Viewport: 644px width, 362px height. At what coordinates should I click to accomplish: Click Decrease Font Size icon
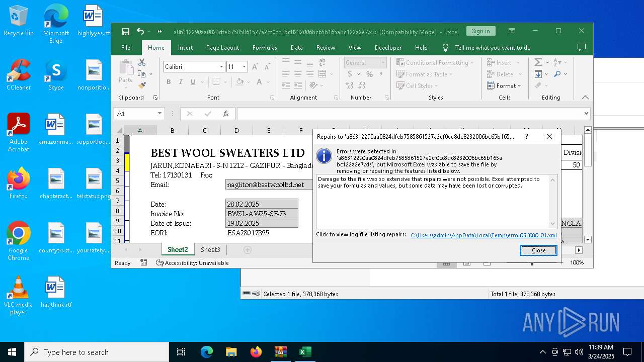click(x=267, y=66)
